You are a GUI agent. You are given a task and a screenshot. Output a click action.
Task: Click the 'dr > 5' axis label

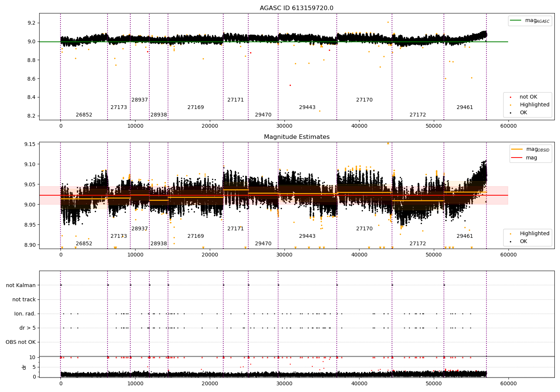pos(28,328)
